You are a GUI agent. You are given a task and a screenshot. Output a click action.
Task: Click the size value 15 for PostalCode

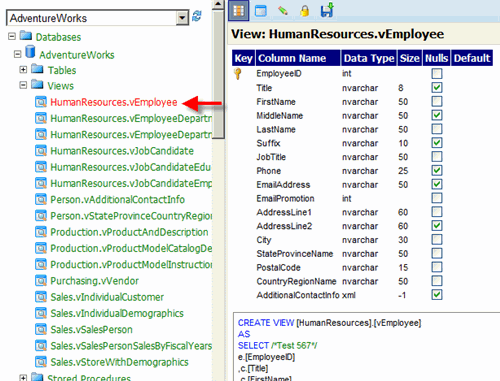[403, 268]
